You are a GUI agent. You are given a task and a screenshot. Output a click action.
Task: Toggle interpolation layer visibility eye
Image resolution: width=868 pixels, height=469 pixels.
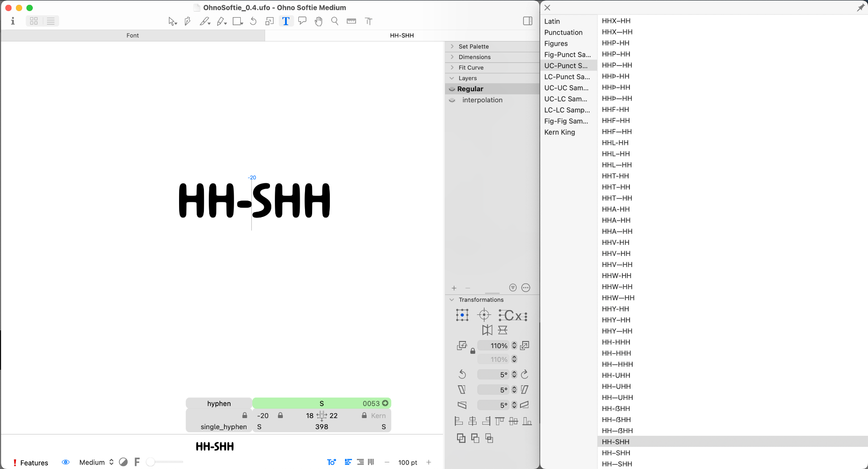452,100
